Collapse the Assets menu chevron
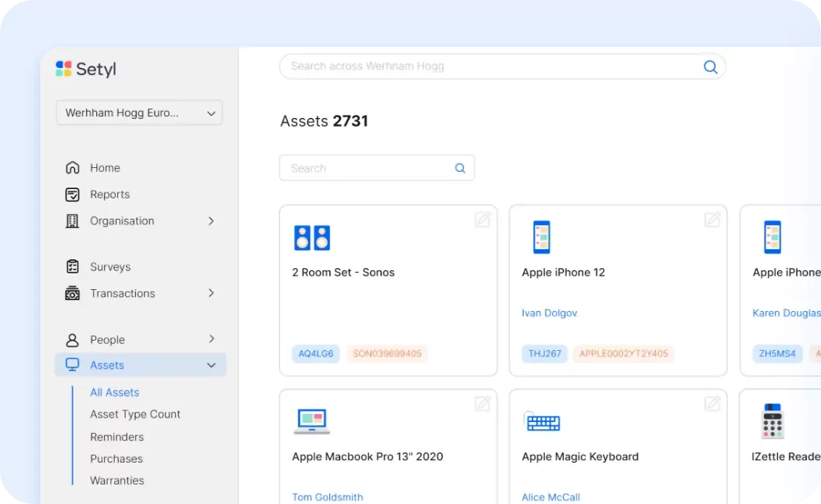The image size is (821, 504). click(x=211, y=365)
